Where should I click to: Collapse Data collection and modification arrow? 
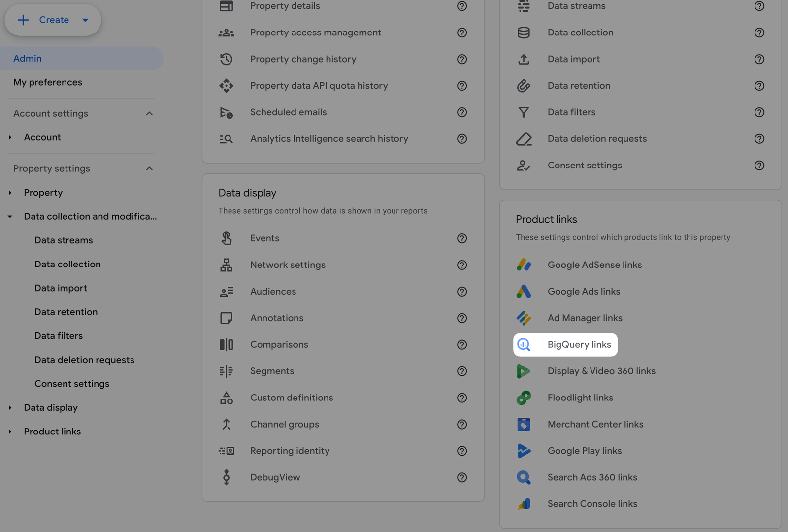click(x=10, y=217)
